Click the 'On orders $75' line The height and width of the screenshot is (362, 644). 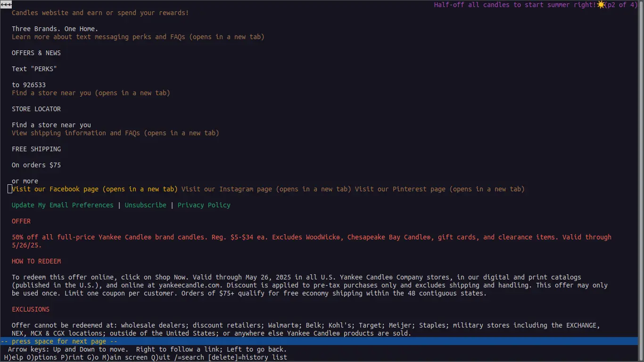click(x=36, y=165)
